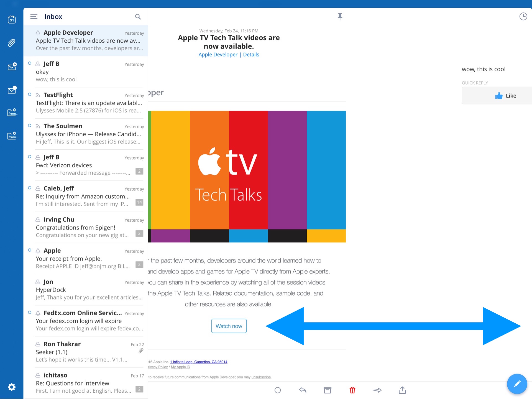Expand the 14-message Caleb, Jeff thread
Viewport: 532px width, 399px height.
coord(139,202)
